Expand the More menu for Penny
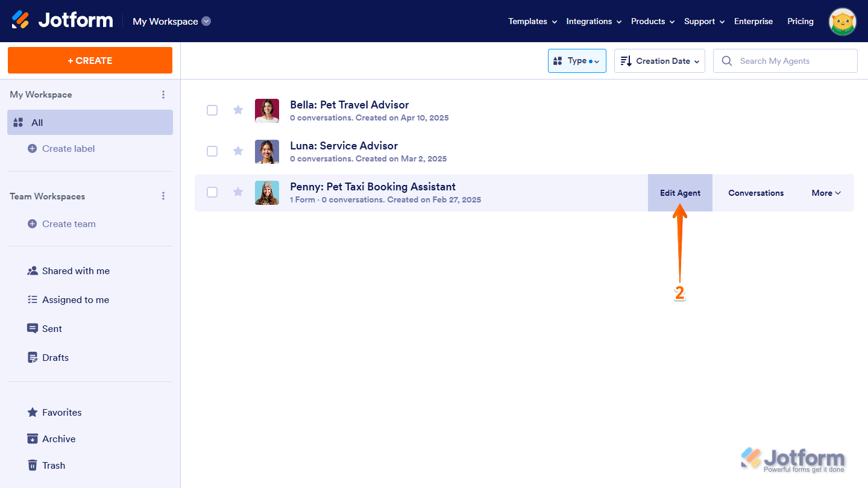The width and height of the screenshot is (868, 488). click(x=826, y=193)
